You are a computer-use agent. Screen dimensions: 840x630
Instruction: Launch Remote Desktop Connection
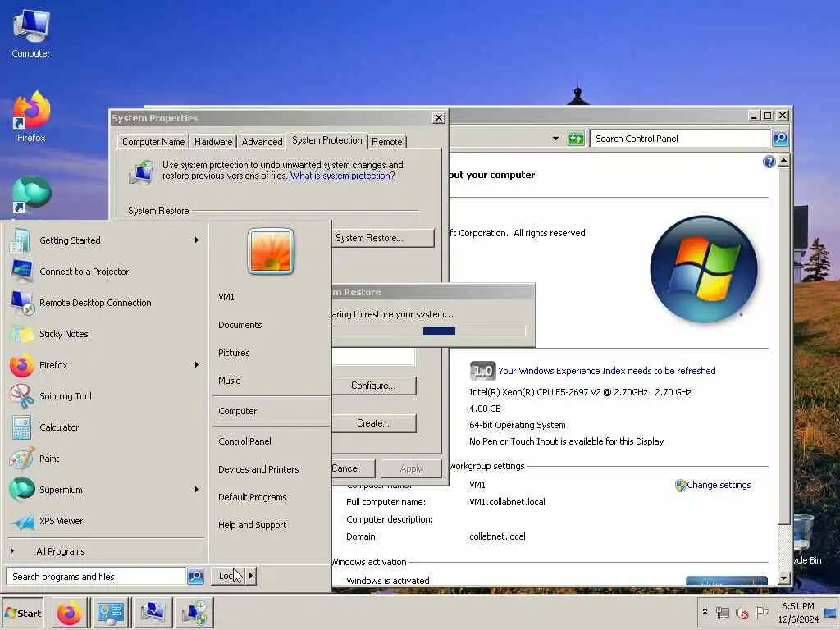pos(104,302)
